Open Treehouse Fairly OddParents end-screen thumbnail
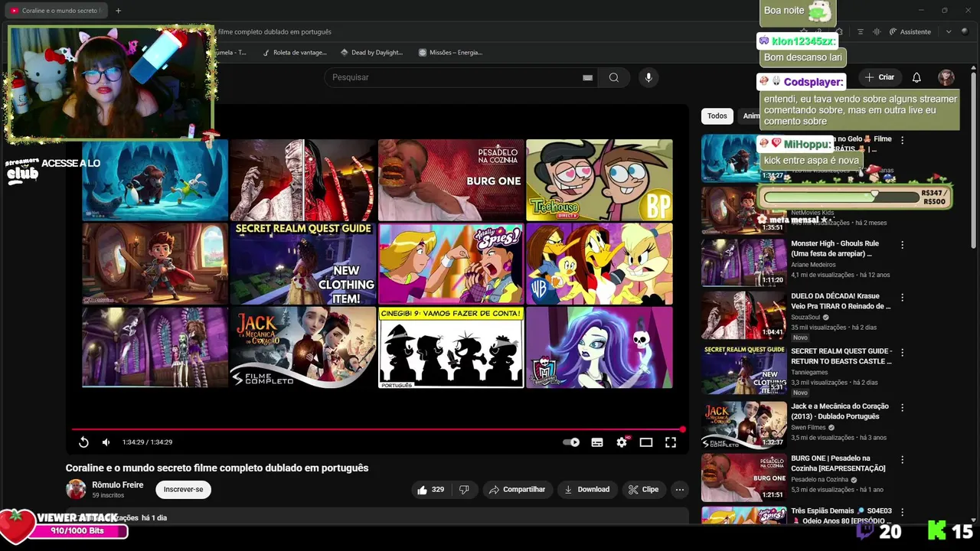Viewport: 980px width, 551px height. (x=599, y=180)
